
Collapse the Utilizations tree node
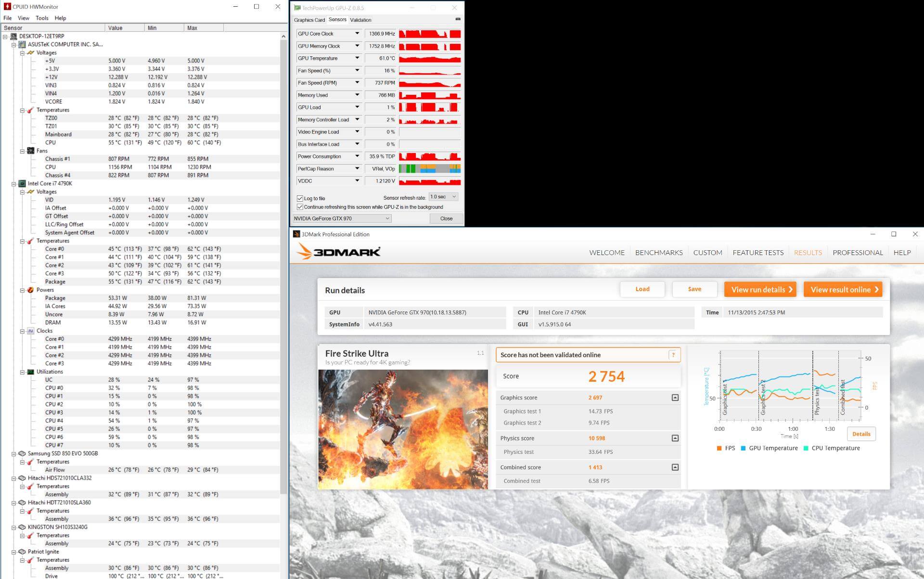(x=22, y=372)
